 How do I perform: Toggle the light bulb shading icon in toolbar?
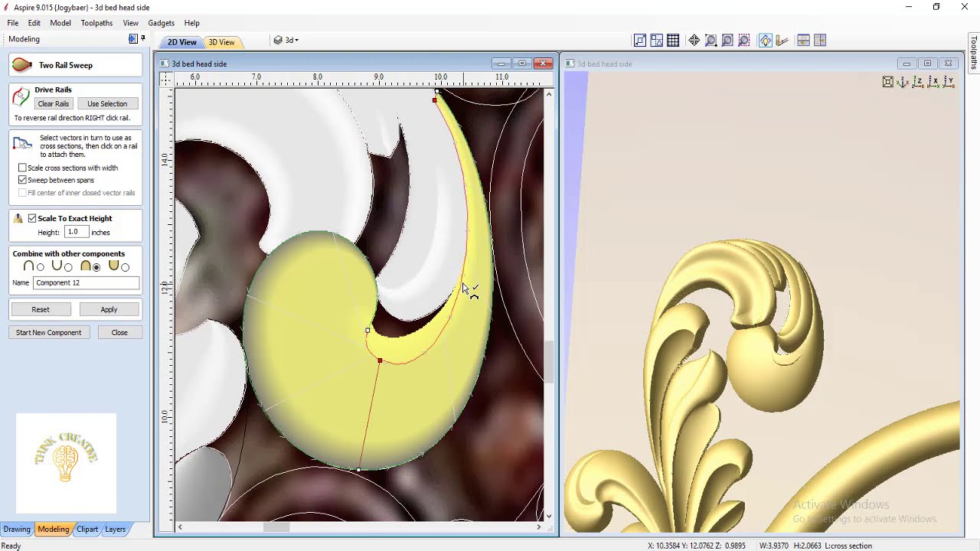tap(765, 41)
